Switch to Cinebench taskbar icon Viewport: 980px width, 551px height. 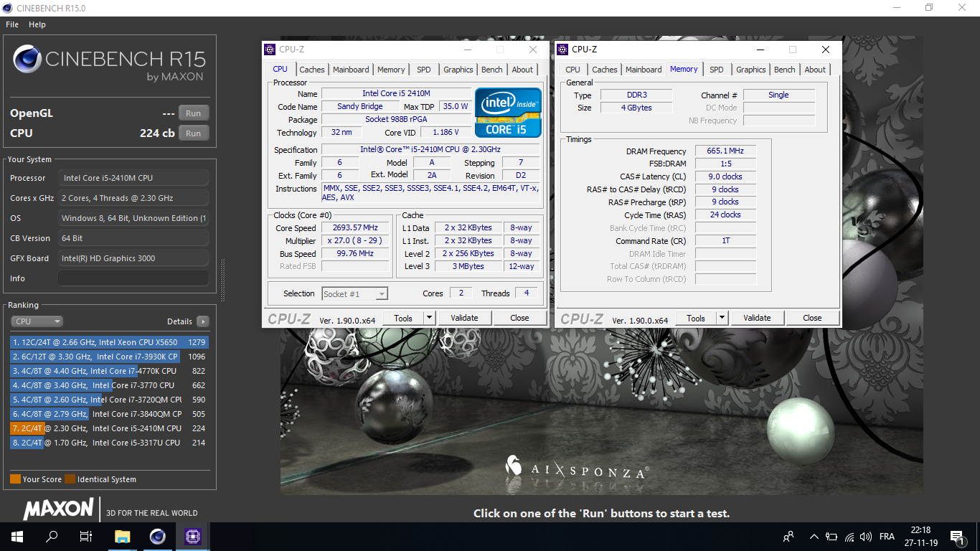pos(158,537)
